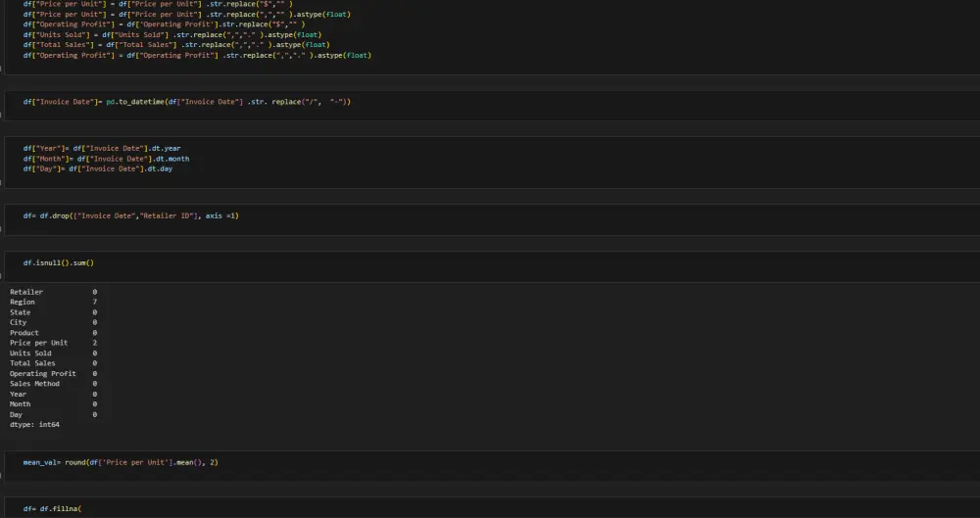
Task: Click the Operating Profit astype(float) code line
Action: [x=197, y=55]
